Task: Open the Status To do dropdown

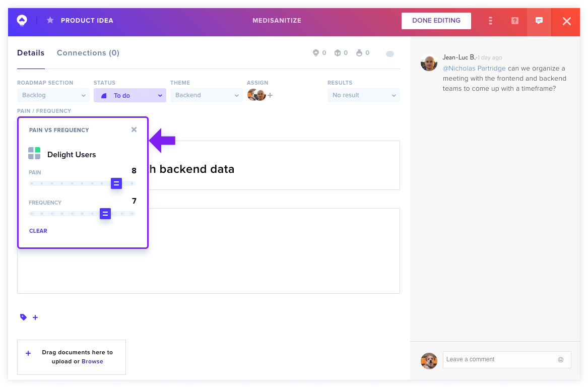Action: click(130, 95)
